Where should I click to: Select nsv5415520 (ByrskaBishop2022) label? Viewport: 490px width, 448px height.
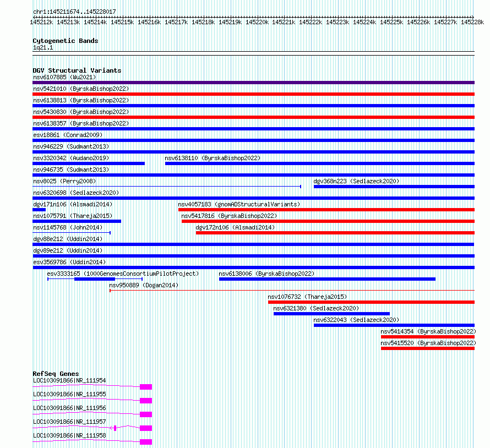428,343
